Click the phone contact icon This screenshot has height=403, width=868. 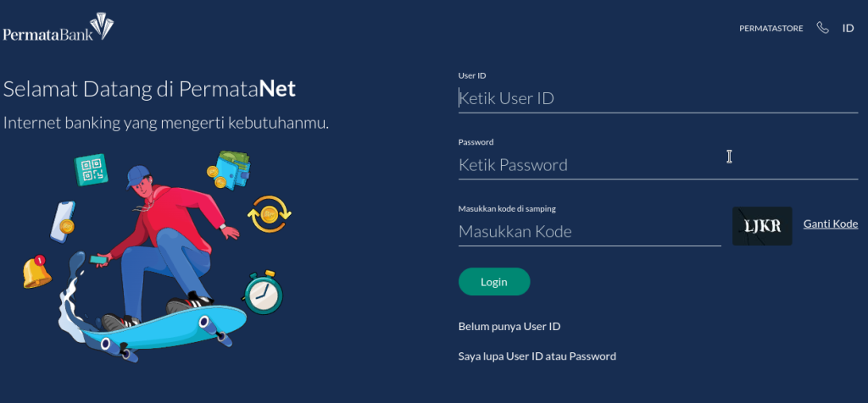tap(822, 28)
